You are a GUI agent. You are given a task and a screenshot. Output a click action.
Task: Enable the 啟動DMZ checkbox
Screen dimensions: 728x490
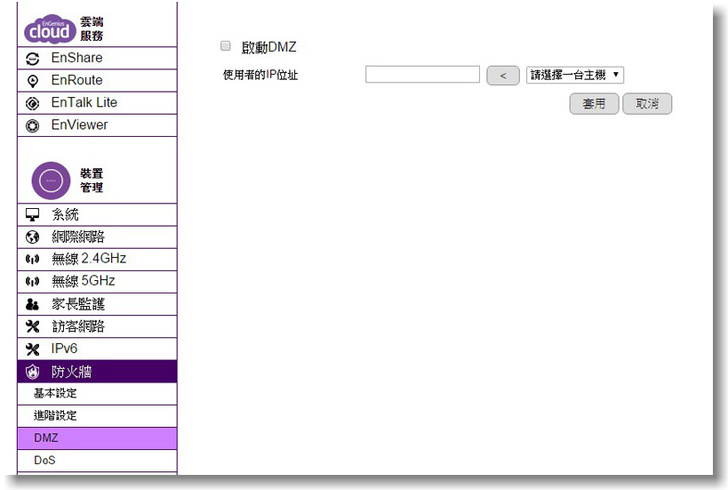pos(225,46)
